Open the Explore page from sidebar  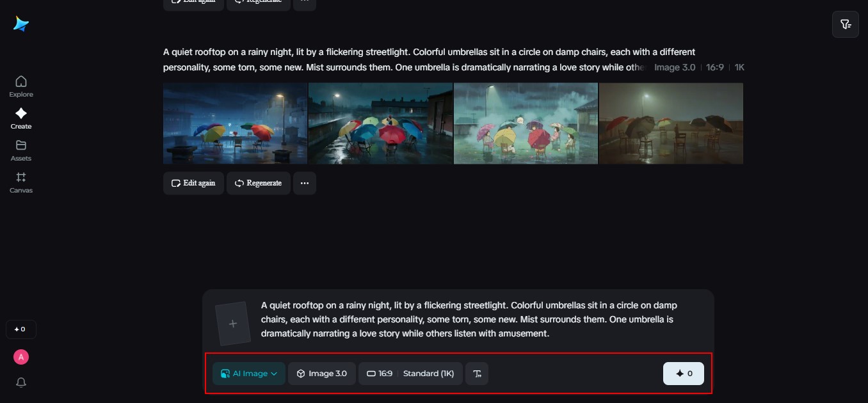(21, 86)
